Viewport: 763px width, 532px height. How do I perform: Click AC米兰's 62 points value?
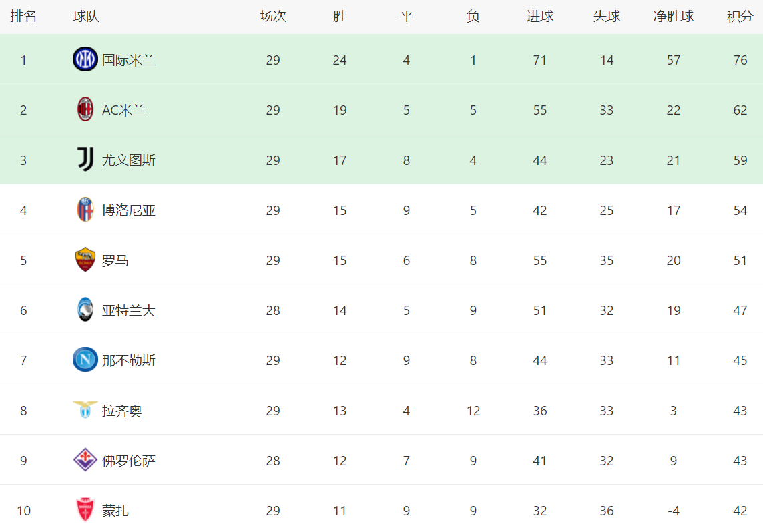click(740, 110)
